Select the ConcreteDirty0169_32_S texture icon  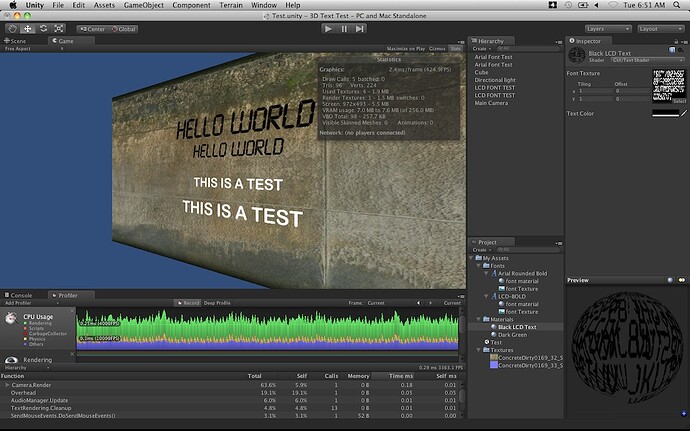pos(494,357)
